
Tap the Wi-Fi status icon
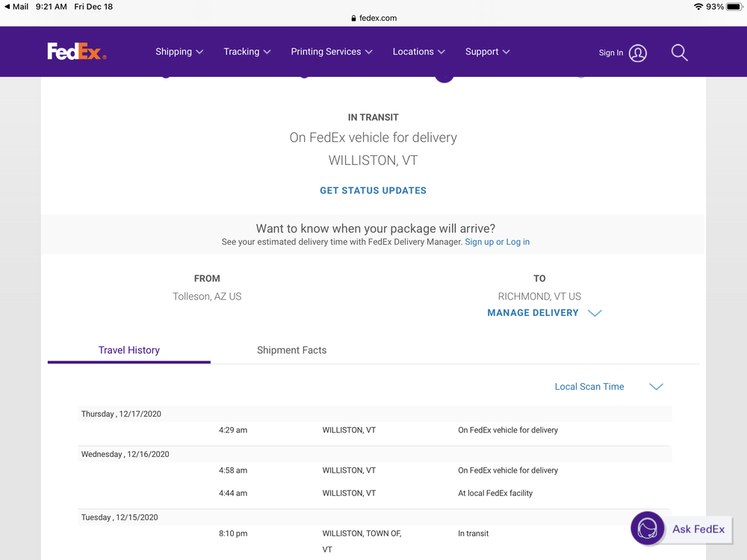[x=698, y=7]
